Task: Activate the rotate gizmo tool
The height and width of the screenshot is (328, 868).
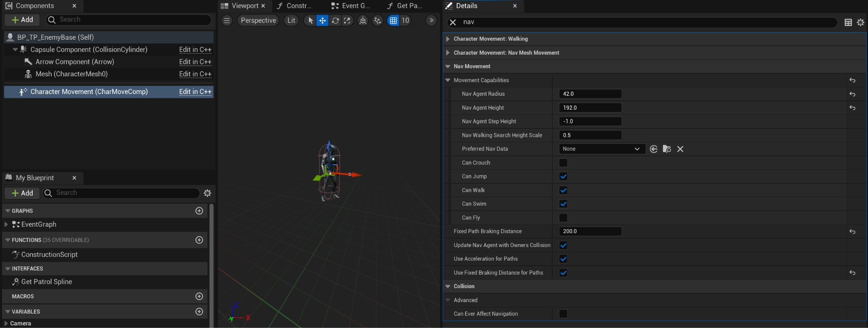Action: [335, 20]
